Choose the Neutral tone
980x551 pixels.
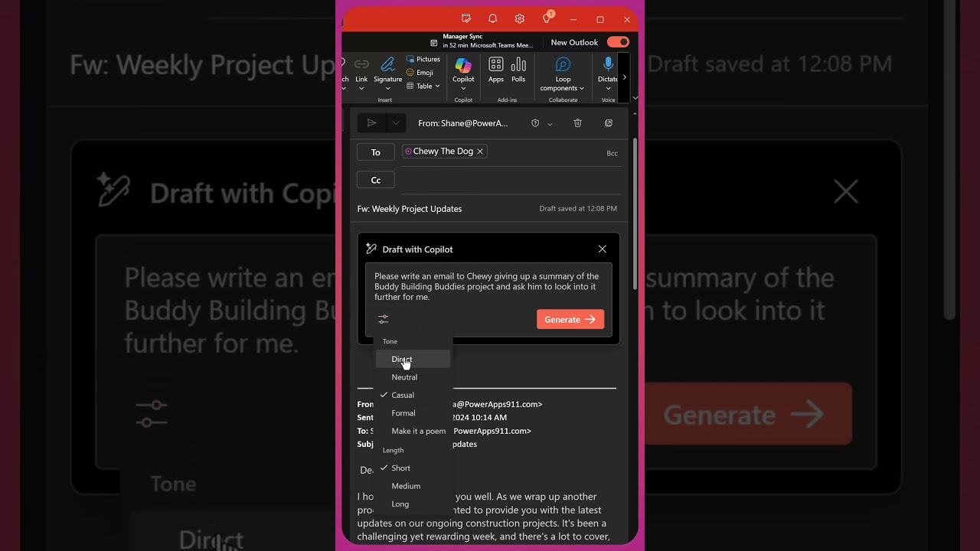(413, 377)
